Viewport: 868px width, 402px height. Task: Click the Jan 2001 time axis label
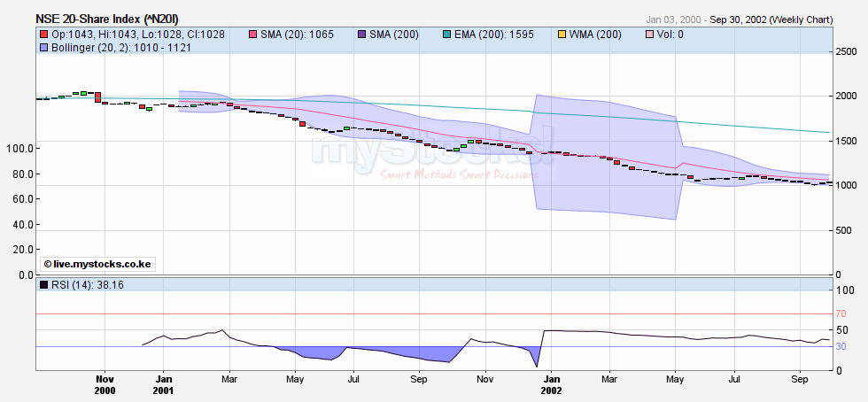tap(163, 383)
